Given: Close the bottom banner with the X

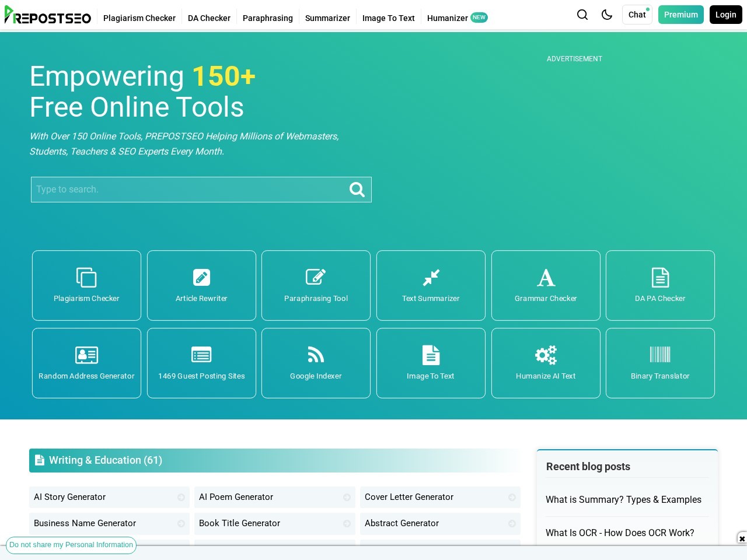Looking at the screenshot, I should [742, 538].
